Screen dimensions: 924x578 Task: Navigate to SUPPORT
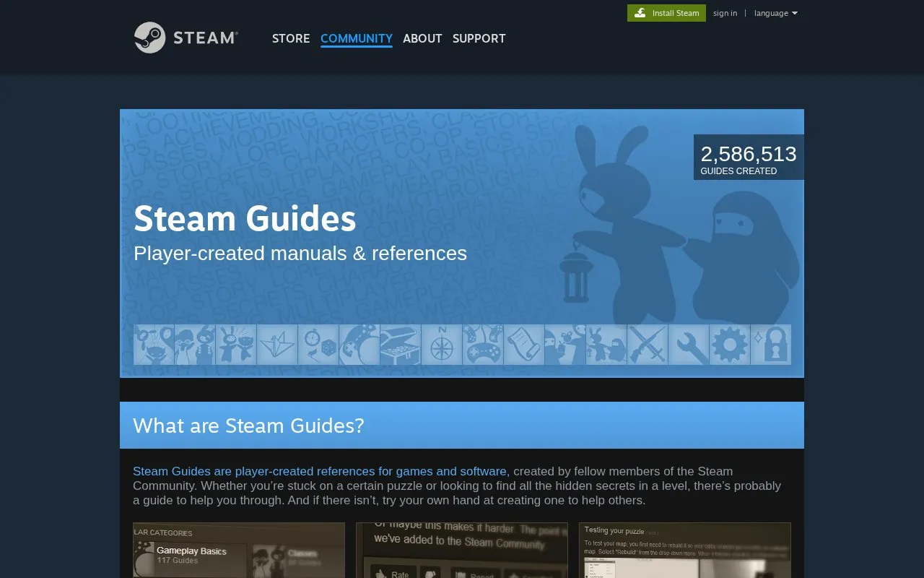coord(479,38)
